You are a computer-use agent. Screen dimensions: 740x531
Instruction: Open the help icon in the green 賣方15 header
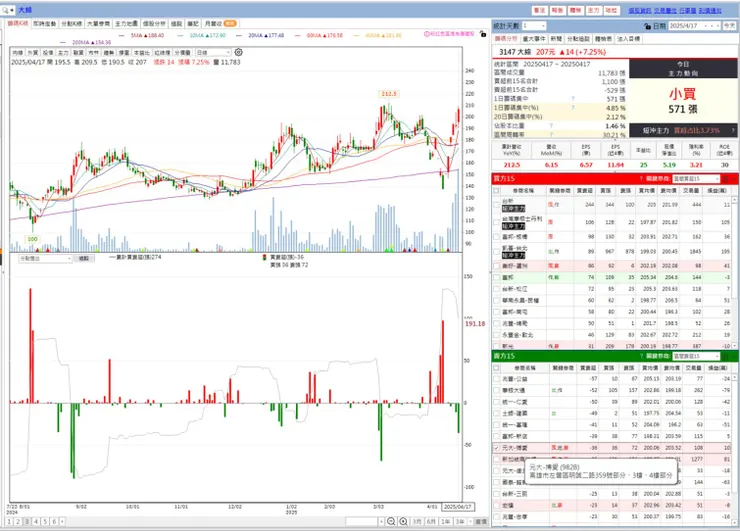click(x=641, y=356)
